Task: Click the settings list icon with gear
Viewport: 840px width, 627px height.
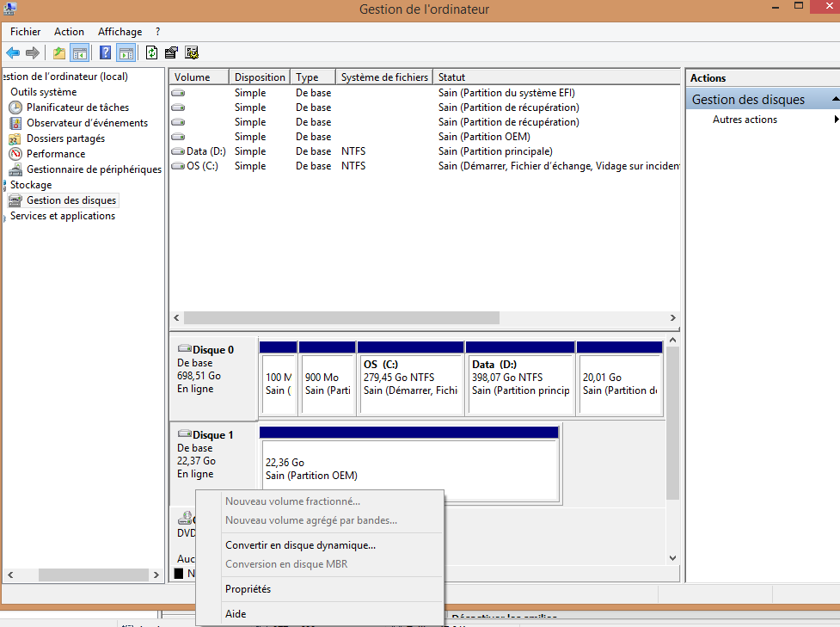Action: 192,52
